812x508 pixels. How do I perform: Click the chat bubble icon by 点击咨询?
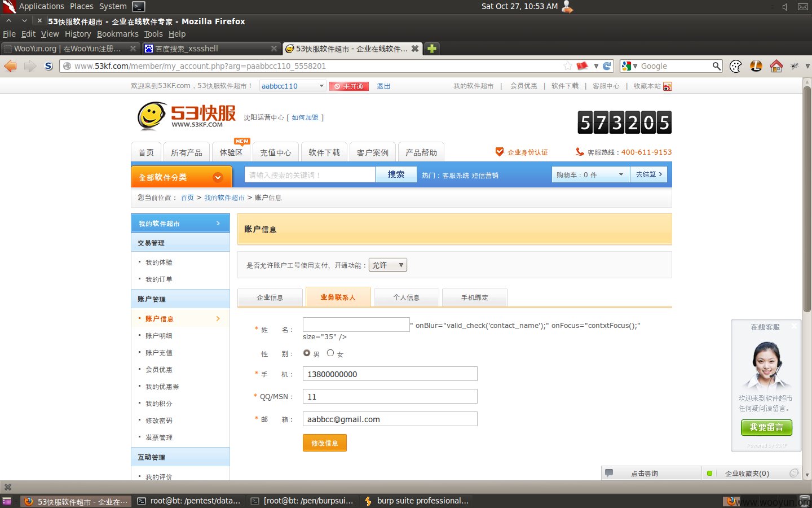tap(609, 473)
